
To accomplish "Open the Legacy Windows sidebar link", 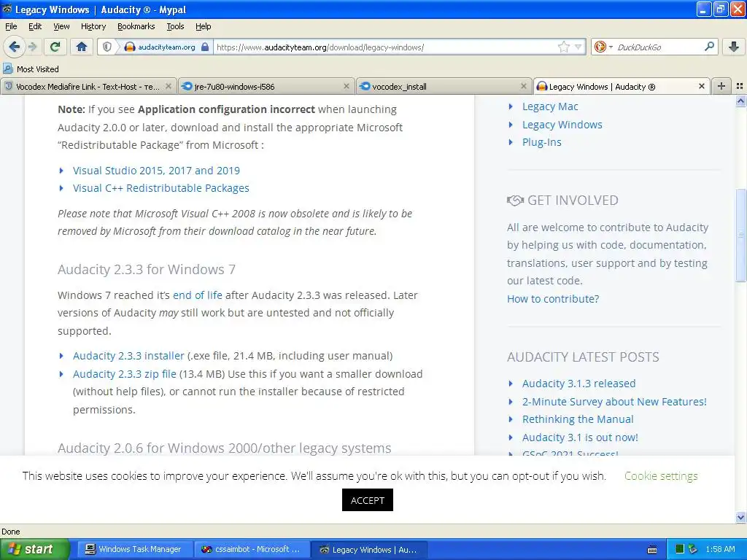I will [x=562, y=125].
